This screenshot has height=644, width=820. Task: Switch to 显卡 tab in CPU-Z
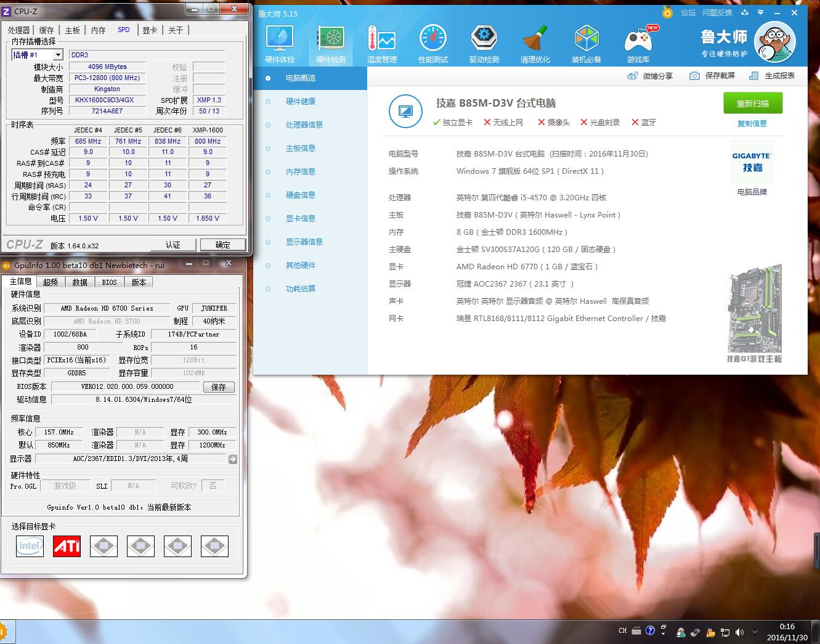[x=150, y=30]
